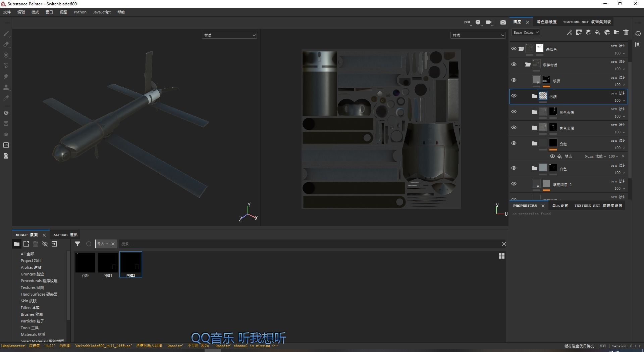This screenshot has width=644, height=352.
Task: Switch to 显示设置 tab
Action: click(x=560, y=206)
